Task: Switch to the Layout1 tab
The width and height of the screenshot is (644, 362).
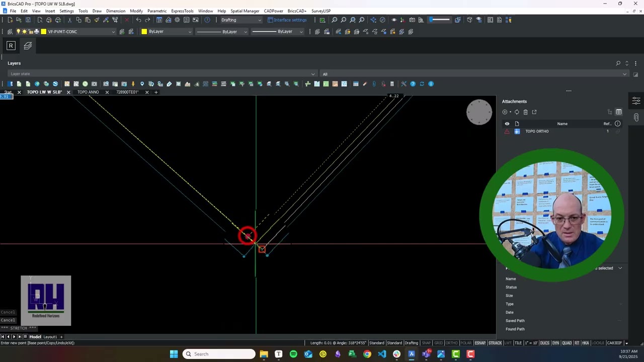Action: click(x=50, y=337)
